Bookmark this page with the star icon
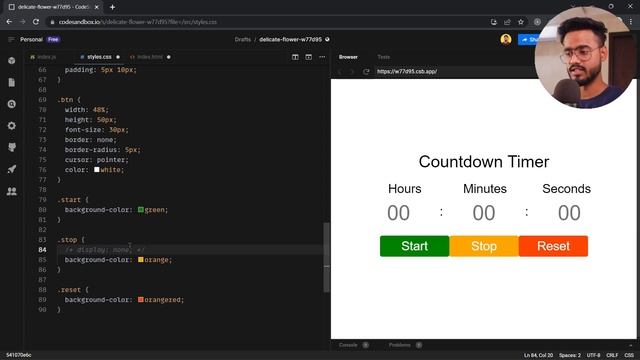Image resolution: width=640 pixels, height=360 pixels. [x=521, y=22]
